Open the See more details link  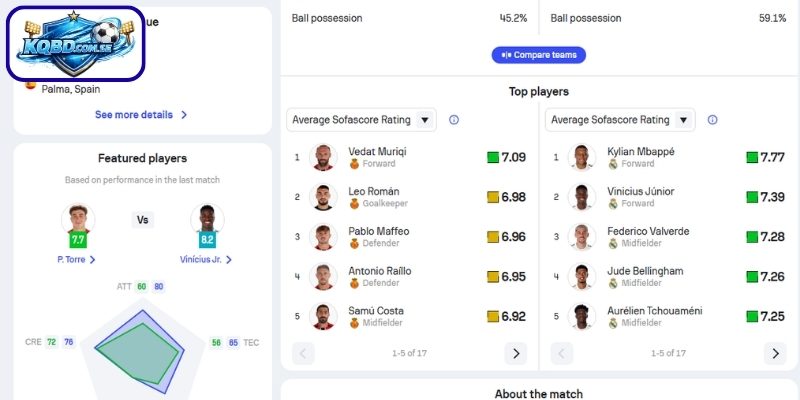(141, 115)
